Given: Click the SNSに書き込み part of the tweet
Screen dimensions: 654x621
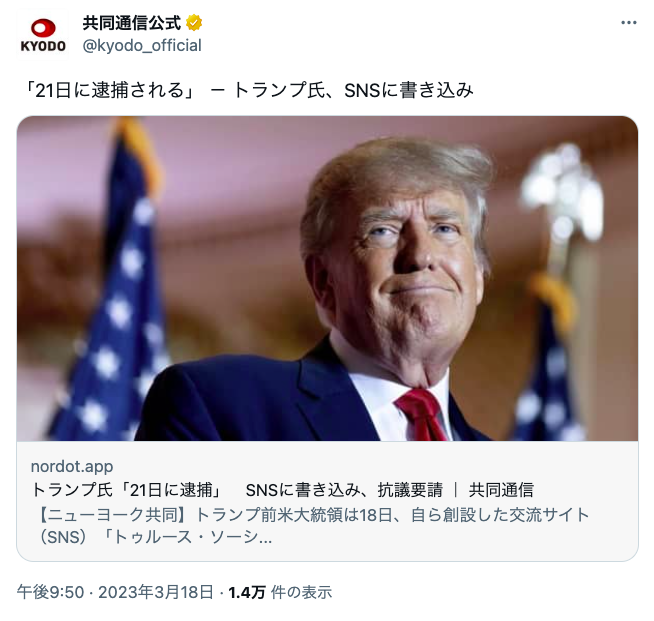Looking at the screenshot, I should point(409,90).
